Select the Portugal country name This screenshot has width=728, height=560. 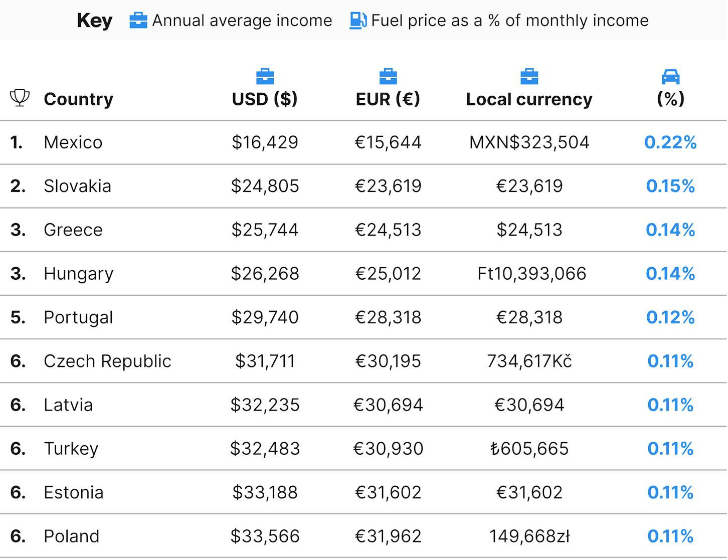[78, 317]
